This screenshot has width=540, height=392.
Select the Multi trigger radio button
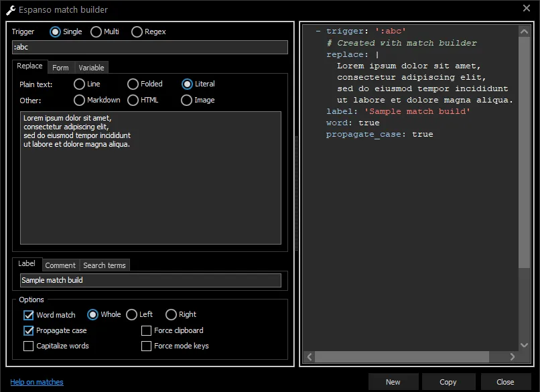click(x=96, y=31)
